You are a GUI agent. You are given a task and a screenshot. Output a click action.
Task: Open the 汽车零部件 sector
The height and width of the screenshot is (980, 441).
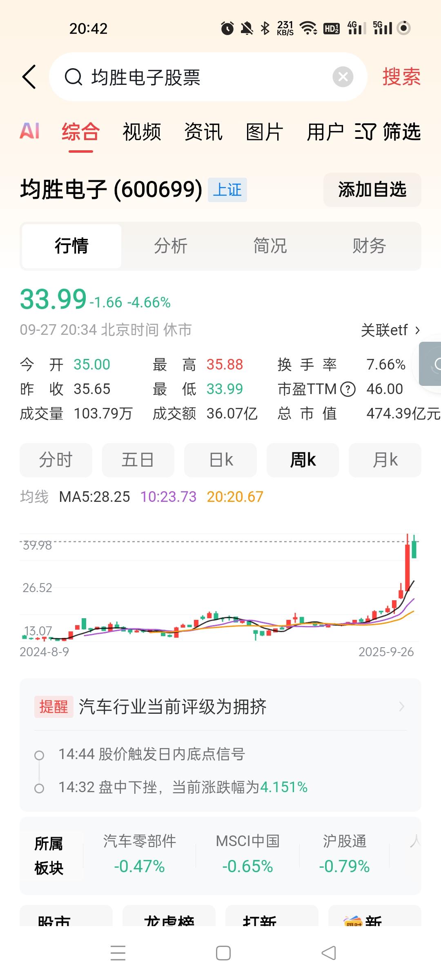(140, 854)
